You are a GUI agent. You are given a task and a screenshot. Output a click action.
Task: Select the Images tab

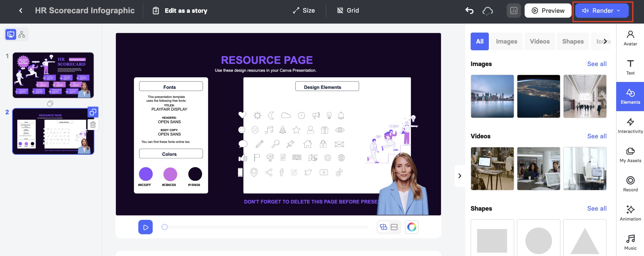(x=507, y=41)
